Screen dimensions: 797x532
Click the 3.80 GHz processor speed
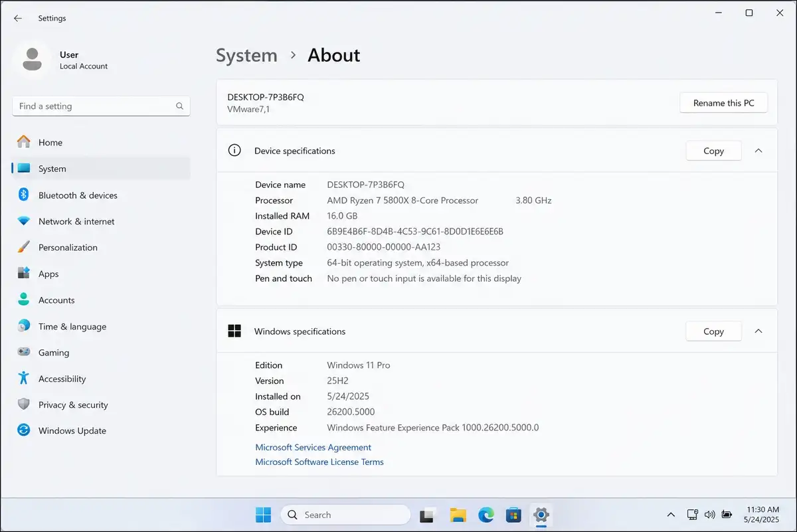click(x=533, y=200)
